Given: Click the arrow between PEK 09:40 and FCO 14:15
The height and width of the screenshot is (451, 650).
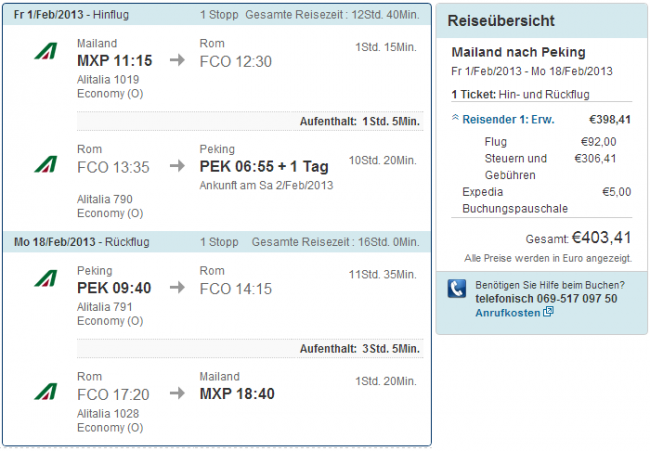Looking at the screenshot, I should tap(177, 288).
